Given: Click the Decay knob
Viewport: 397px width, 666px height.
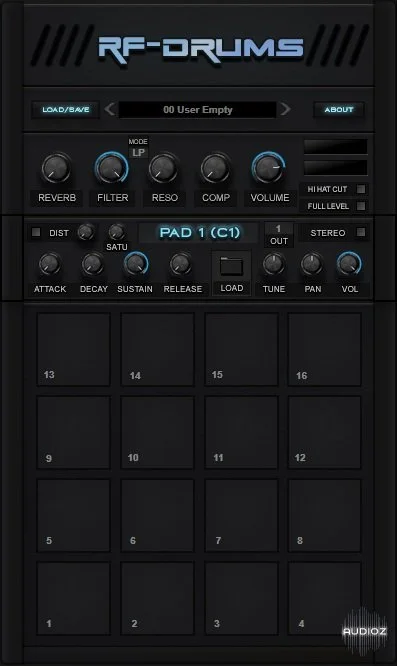Looking at the screenshot, I should (x=93, y=264).
